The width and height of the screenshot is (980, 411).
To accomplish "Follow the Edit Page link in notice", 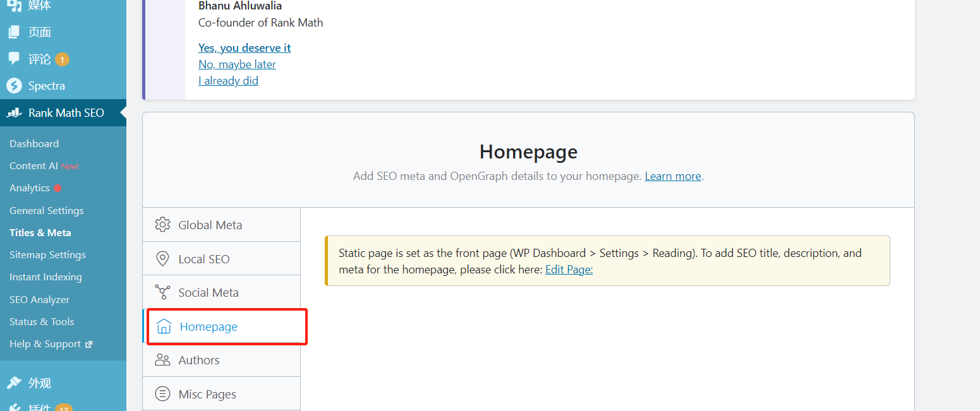I will pyautogui.click(x=569, y=270).
